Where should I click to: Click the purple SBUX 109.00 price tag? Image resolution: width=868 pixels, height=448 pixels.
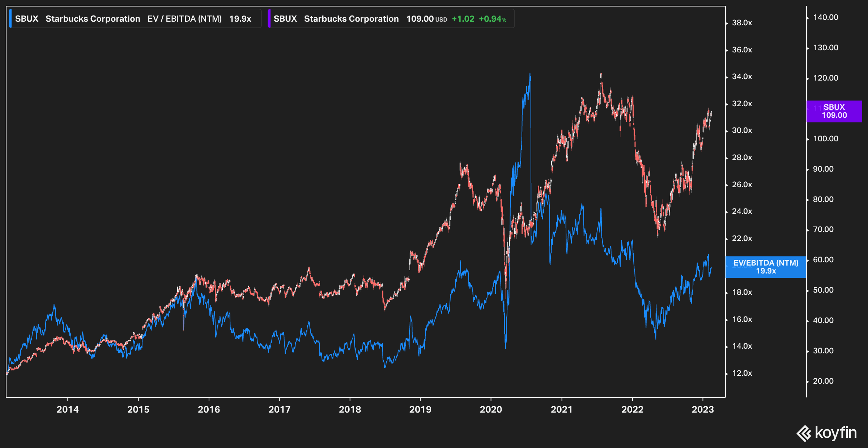tap(834, 111)
